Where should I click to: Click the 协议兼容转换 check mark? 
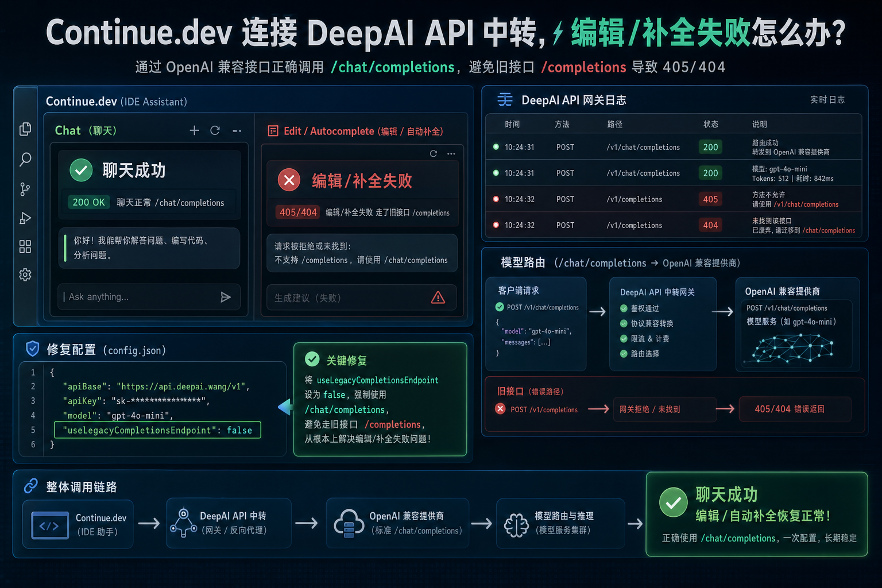click(624, 323)
